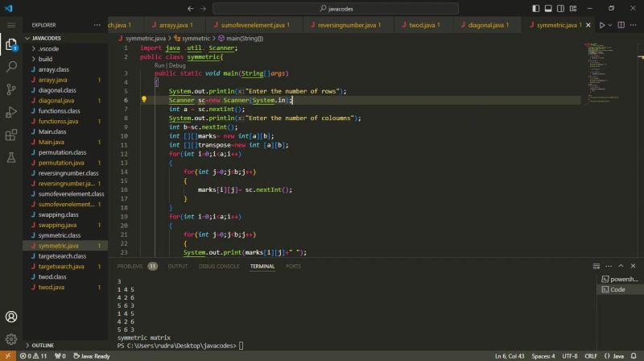644x361 pixels.
Task: Open run options dropdown arrow
Action: (610, 25)
